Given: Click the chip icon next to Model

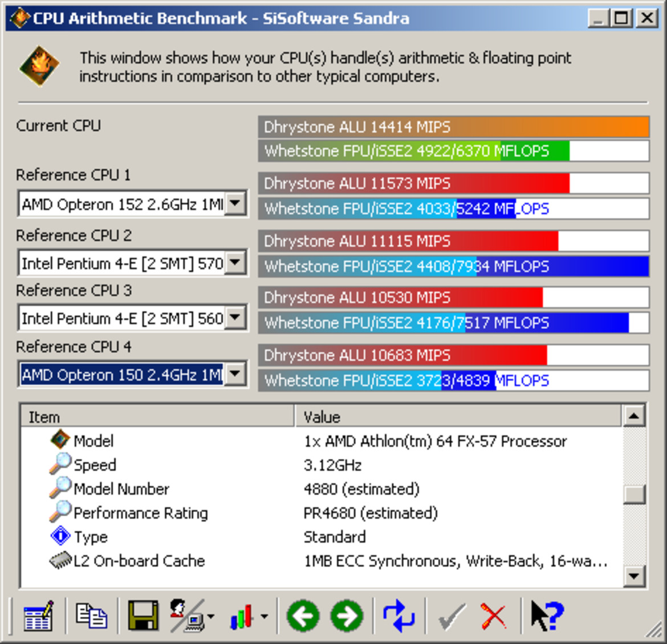Looking at the screenshot, I should click(x=60, y=440).
